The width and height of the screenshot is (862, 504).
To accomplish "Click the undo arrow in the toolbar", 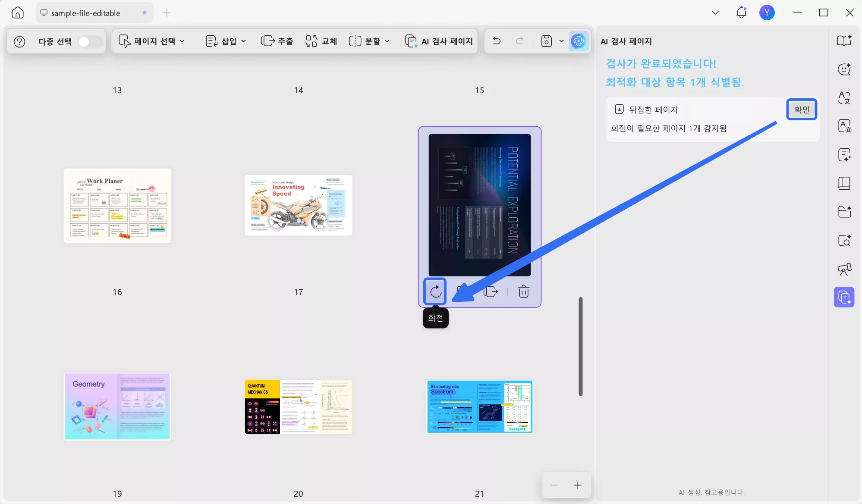I will coord(497,41).
